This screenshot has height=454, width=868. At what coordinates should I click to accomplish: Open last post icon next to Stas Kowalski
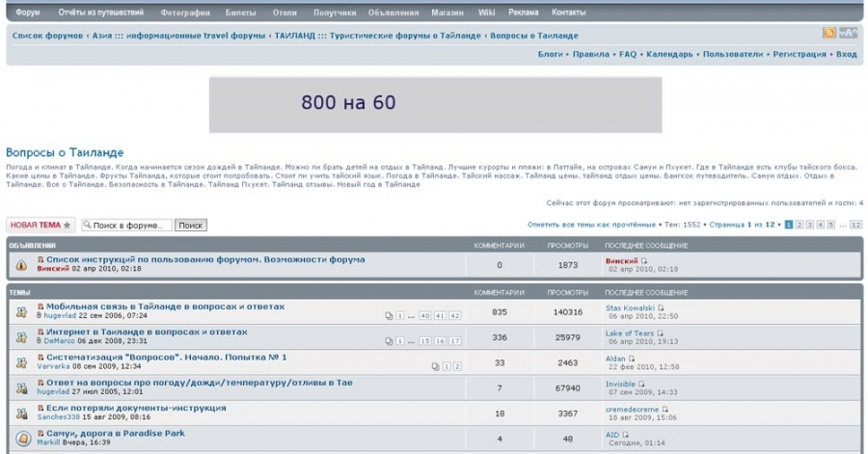click(661, 308)
